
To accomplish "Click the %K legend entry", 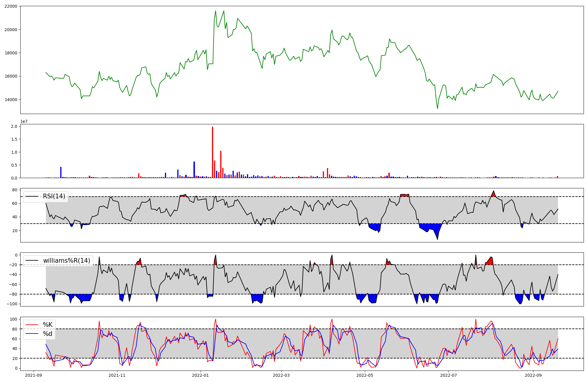I will [48, 325].
